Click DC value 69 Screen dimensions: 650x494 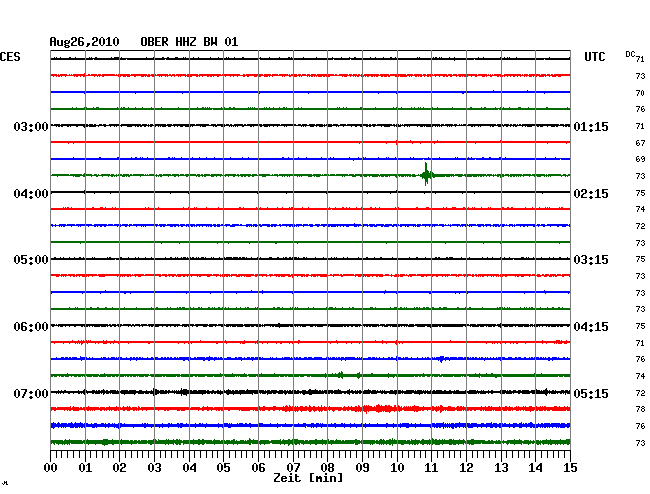(x=640, y=159)
